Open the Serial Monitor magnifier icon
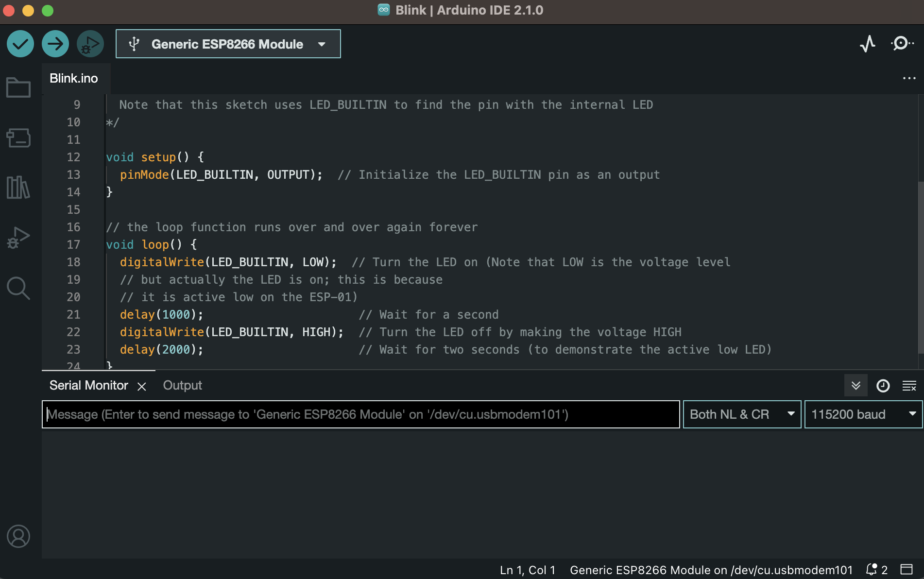The width and height of the screenshot is (924, 579). coord(902,44)
